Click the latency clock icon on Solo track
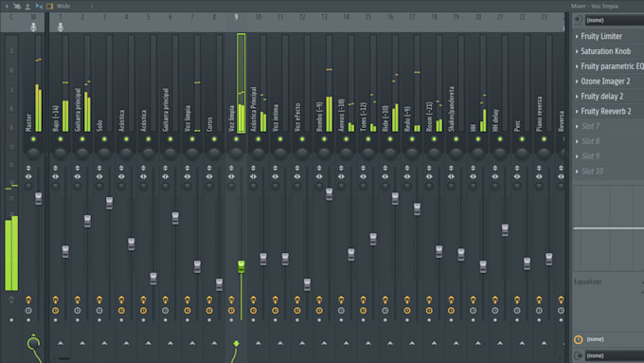 coord(99,310)
